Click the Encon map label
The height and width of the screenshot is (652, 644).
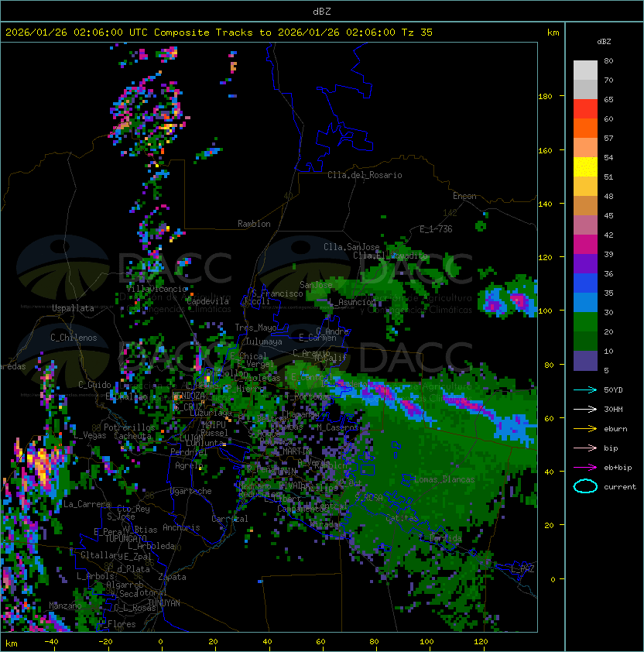click(x=464, y=196)
